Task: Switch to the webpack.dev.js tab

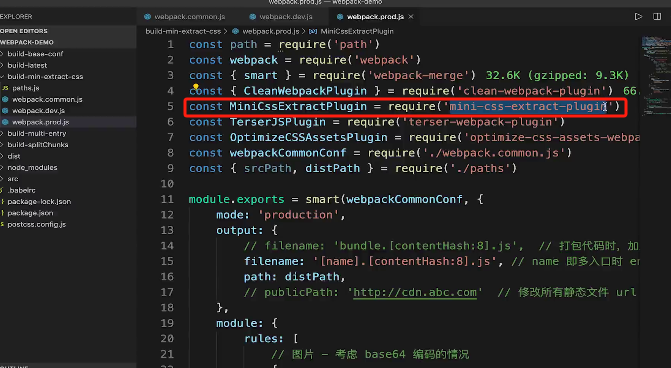Action: pos(281,17)
